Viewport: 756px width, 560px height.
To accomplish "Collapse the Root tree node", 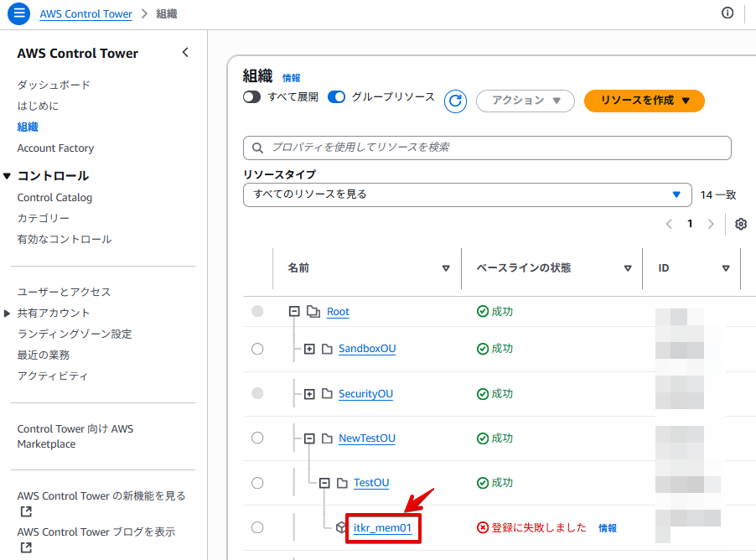I will (294, 312).
